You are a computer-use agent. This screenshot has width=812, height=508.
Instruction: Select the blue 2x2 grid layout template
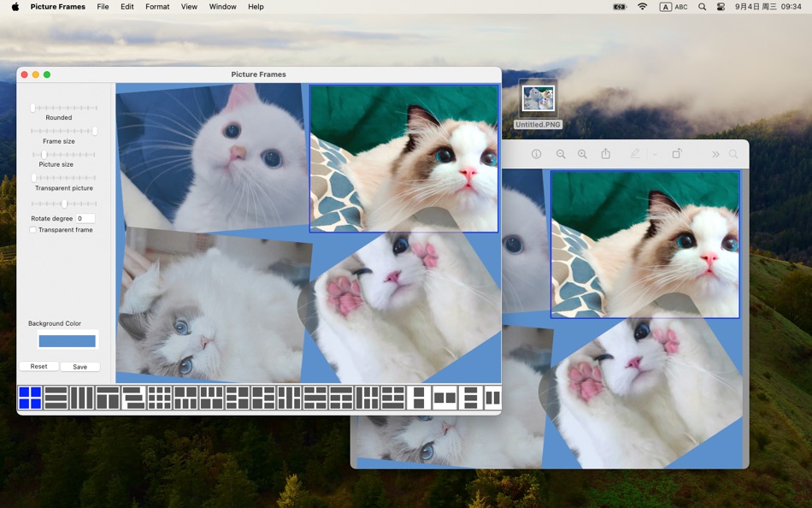click(31, 399)
